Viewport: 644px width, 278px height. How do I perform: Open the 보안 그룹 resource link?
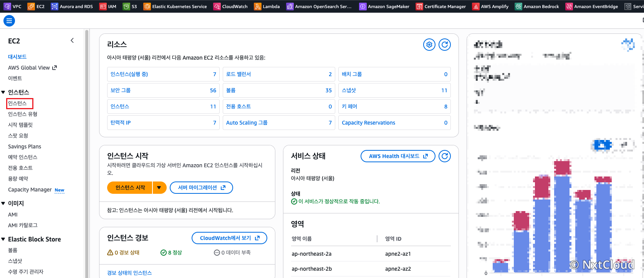pos(121,90)
